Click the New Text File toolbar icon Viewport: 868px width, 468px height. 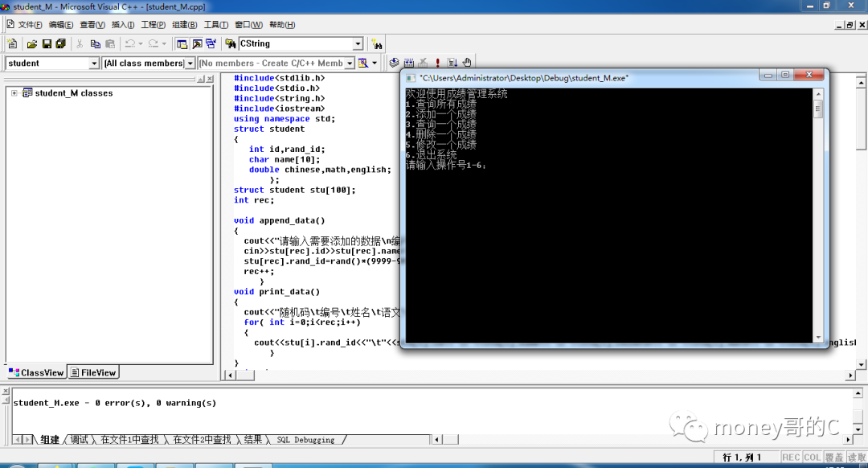[x=12, y=43]
